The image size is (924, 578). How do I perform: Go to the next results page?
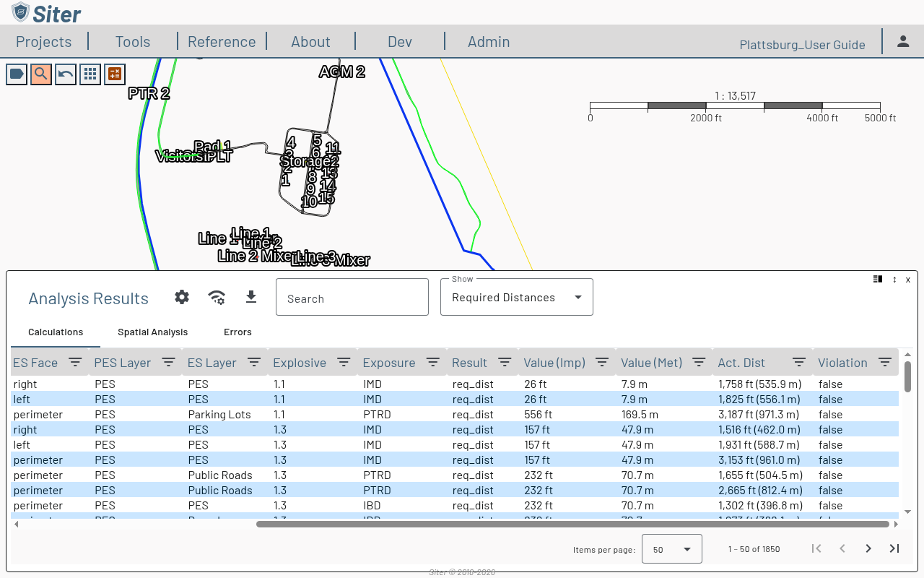pyautogui.click(x=868, y=548)
